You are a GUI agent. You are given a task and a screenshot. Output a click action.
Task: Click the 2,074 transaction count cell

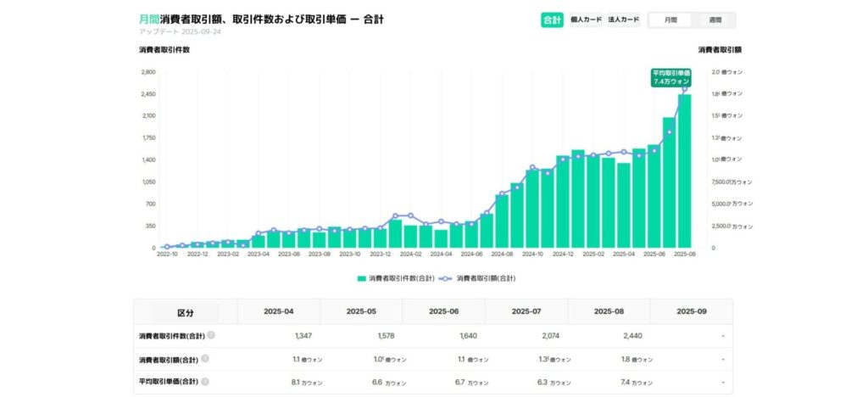549,336
